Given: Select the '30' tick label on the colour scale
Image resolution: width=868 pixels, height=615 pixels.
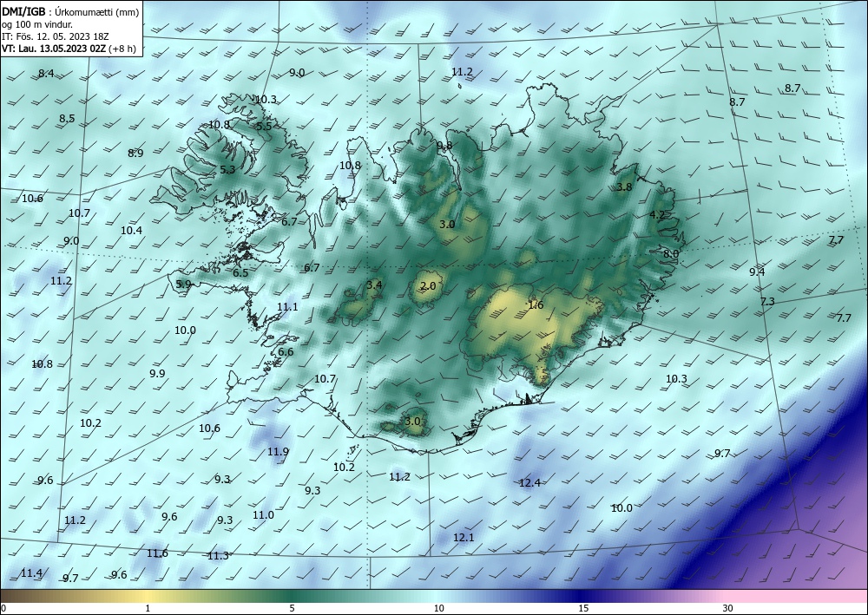Looking at the screenshot, I should pyautogui.click(x=727, y=608).
